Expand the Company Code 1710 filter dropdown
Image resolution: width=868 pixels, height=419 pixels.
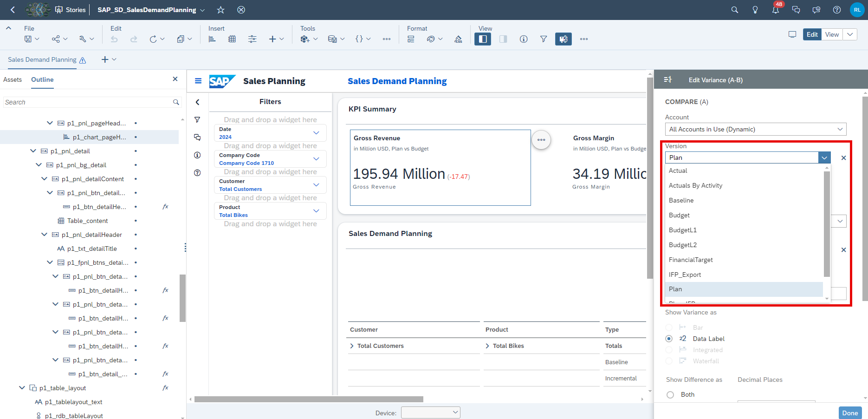316,159
